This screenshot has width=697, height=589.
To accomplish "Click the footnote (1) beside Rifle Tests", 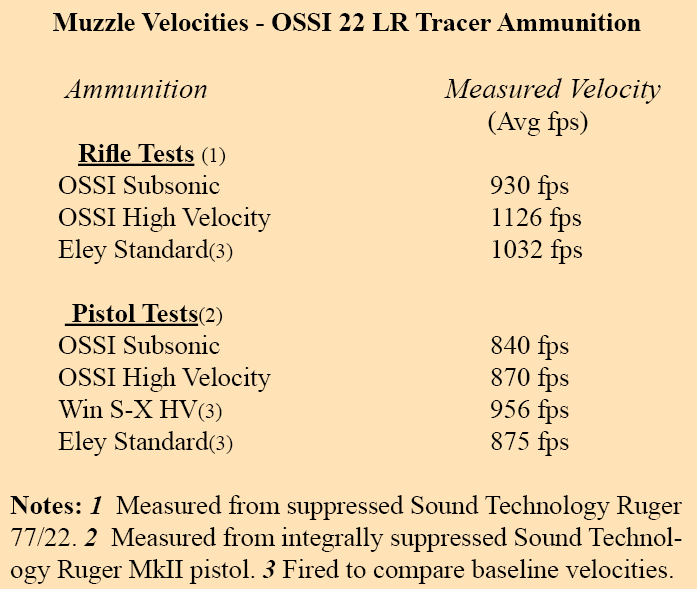I will point(213,156).
